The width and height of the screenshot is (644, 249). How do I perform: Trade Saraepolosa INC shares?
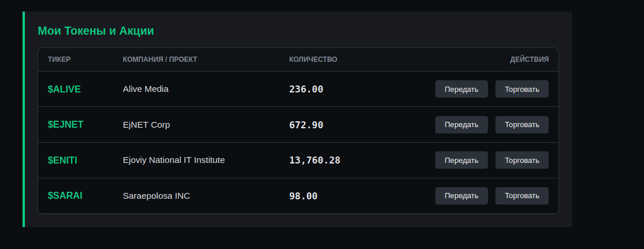(x=521, y=196)
